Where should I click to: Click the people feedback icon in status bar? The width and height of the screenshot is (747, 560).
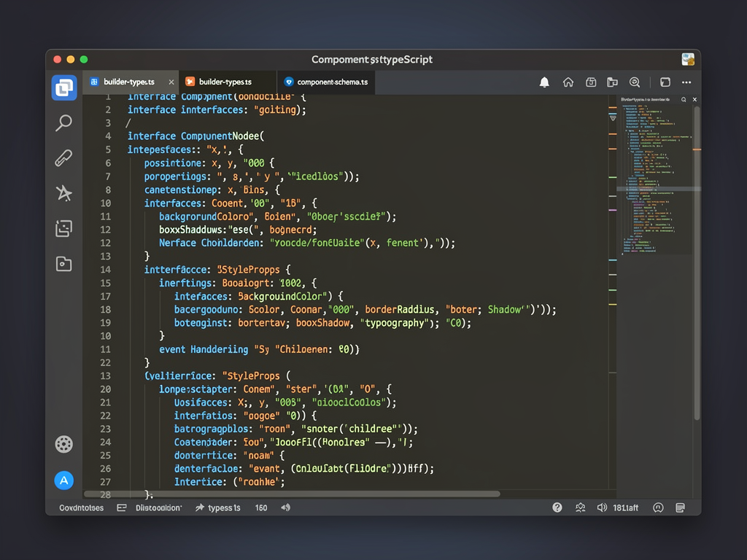point(580,507)
